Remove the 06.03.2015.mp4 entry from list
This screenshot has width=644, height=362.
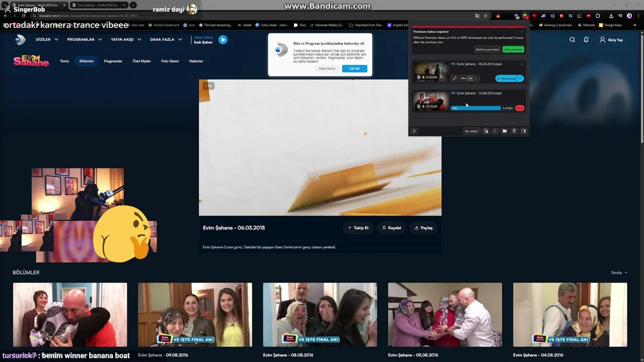[x=522, y=64]
